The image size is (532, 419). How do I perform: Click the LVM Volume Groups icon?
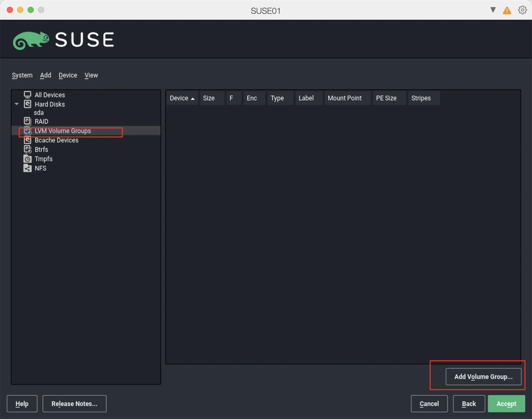click(28, 131)
